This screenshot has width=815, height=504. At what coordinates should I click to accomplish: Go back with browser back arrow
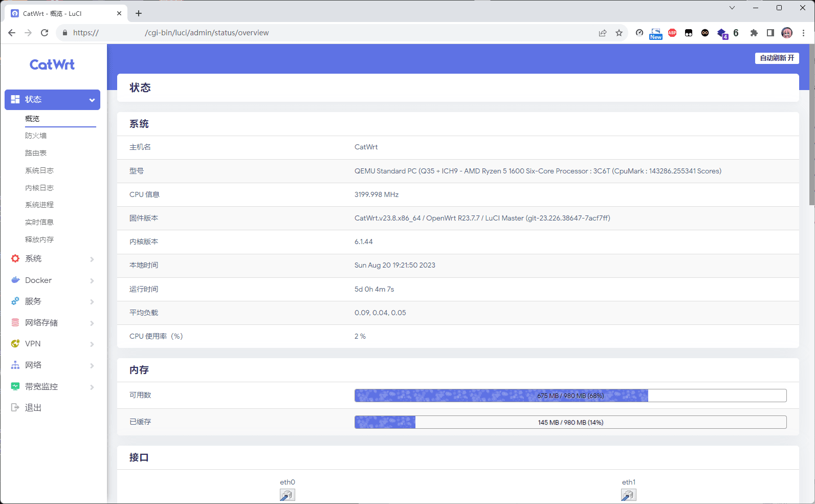(12, 33)
